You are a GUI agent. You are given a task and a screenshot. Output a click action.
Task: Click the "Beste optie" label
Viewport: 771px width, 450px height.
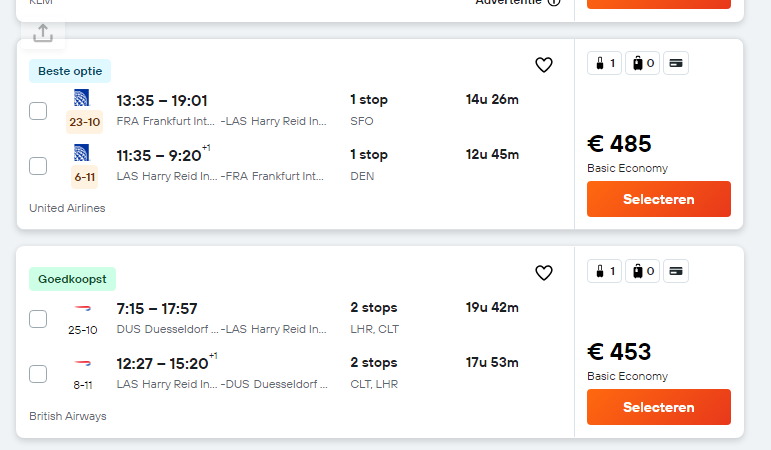[x=69, y=71]
